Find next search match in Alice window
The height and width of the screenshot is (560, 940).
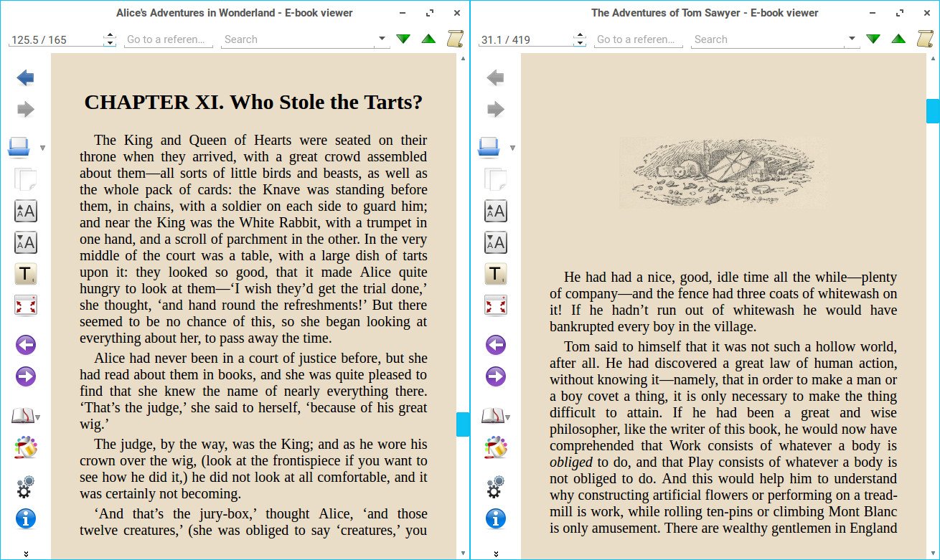403,39
